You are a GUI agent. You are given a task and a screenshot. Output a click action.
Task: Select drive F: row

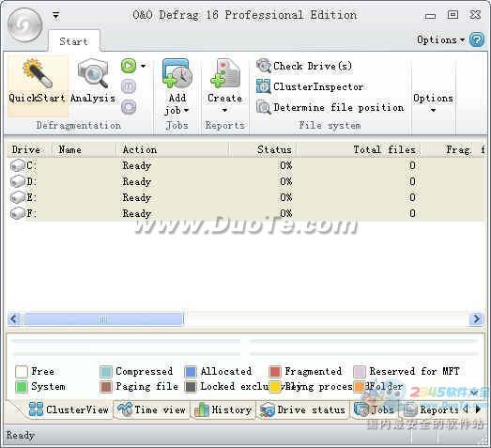coord(246,213)
